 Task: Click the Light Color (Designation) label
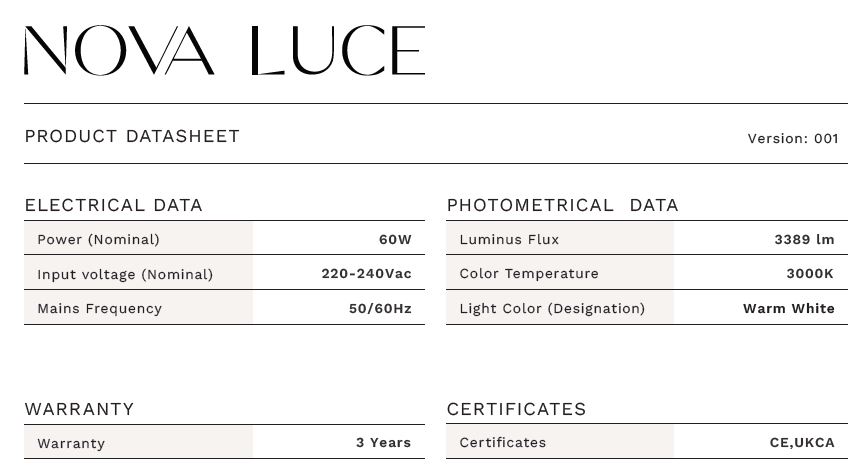(x=552, y=308)
